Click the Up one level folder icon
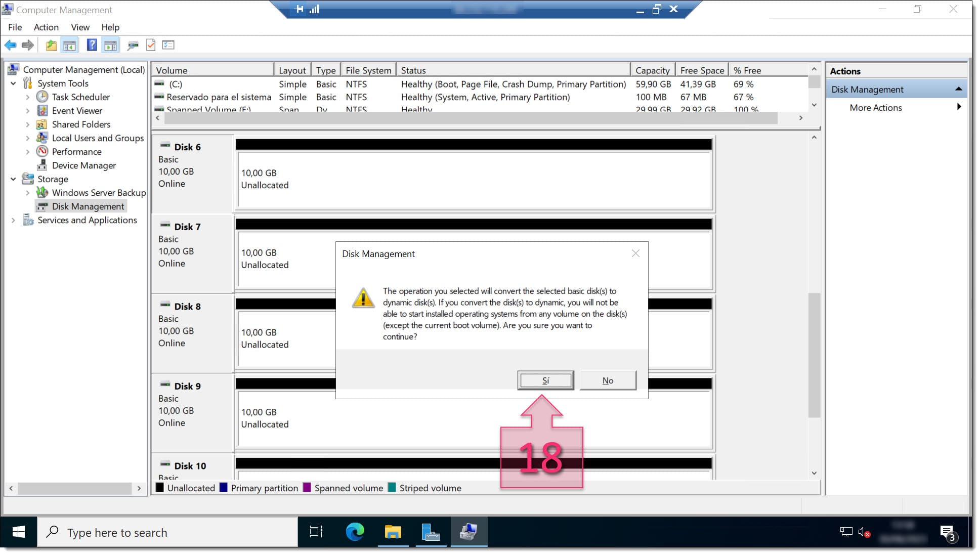This screenshot has width=980, height=555. tap(51, 45)
